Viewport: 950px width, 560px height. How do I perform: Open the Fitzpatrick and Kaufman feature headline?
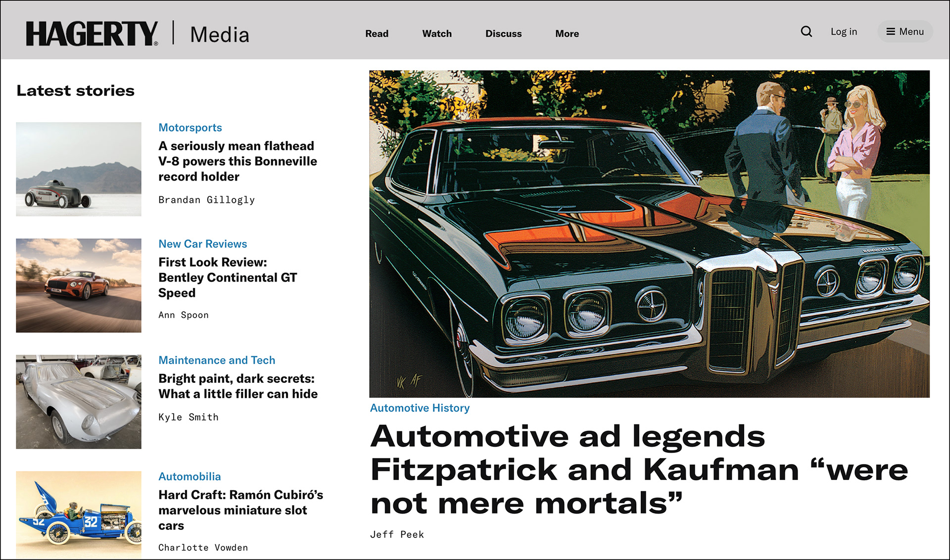639,469
